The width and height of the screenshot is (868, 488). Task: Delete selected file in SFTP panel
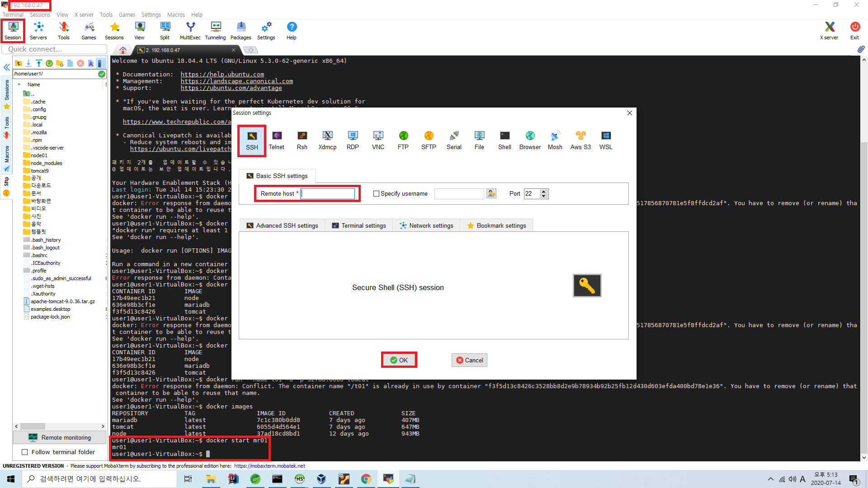80,63
